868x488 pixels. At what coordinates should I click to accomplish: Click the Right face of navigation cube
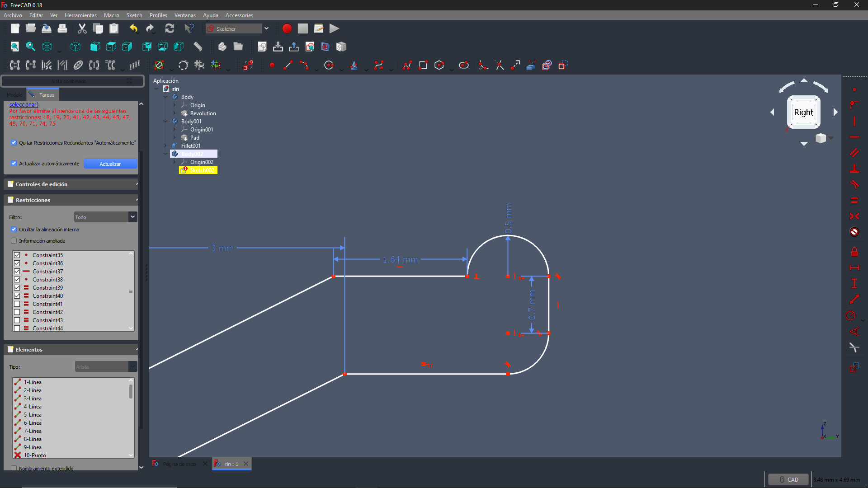coord(803,113)
